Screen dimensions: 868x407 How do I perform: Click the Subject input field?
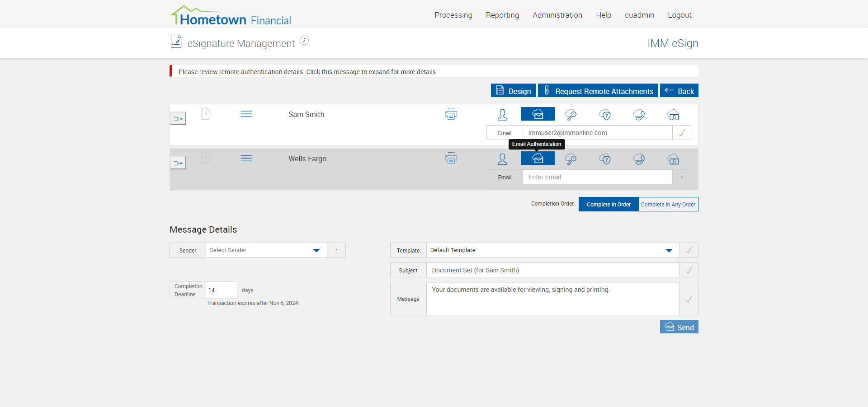(553, 270)
